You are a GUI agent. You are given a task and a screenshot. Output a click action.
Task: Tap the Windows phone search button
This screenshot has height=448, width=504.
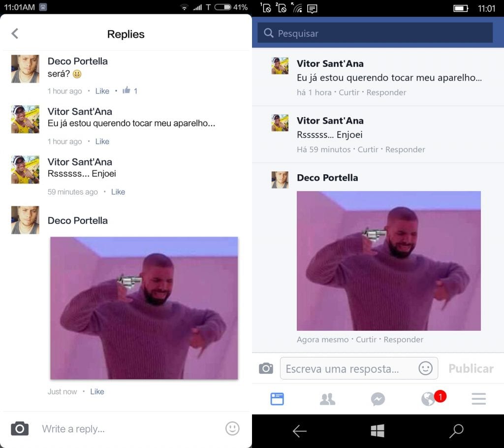click(x=456, y=431)
